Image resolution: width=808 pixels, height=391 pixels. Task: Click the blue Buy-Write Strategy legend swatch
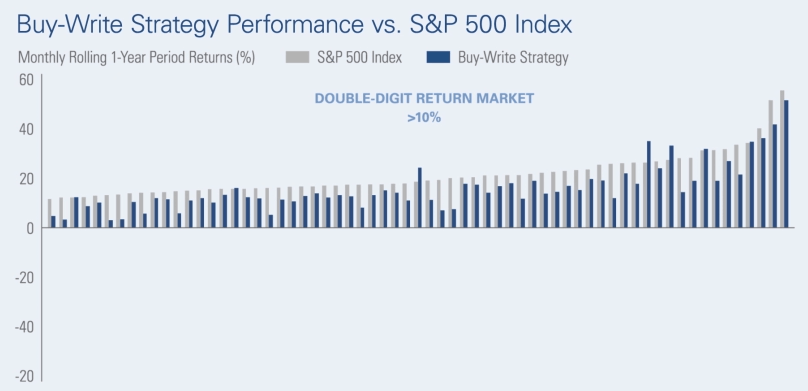(x=439, y=57)
